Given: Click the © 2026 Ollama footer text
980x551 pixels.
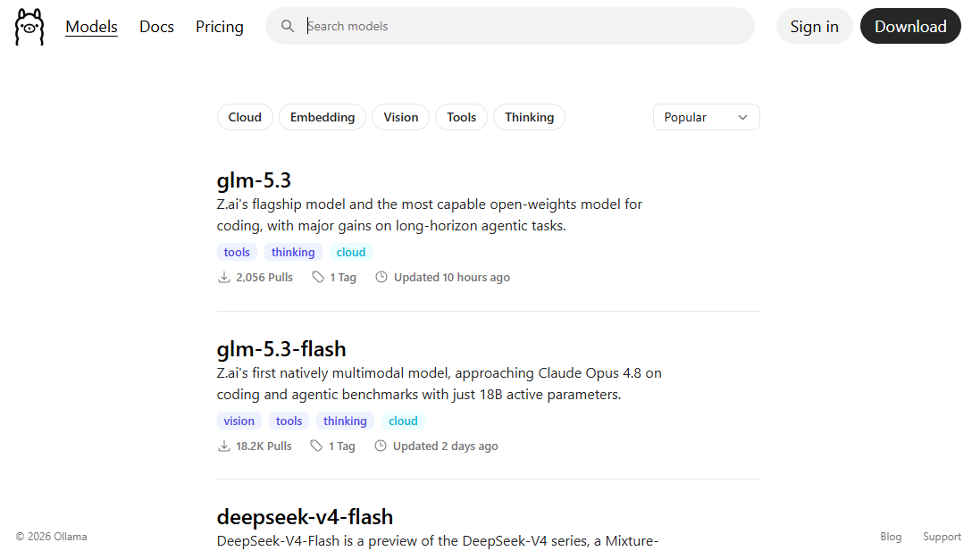Looking at the screenshot, I should 51,537.
